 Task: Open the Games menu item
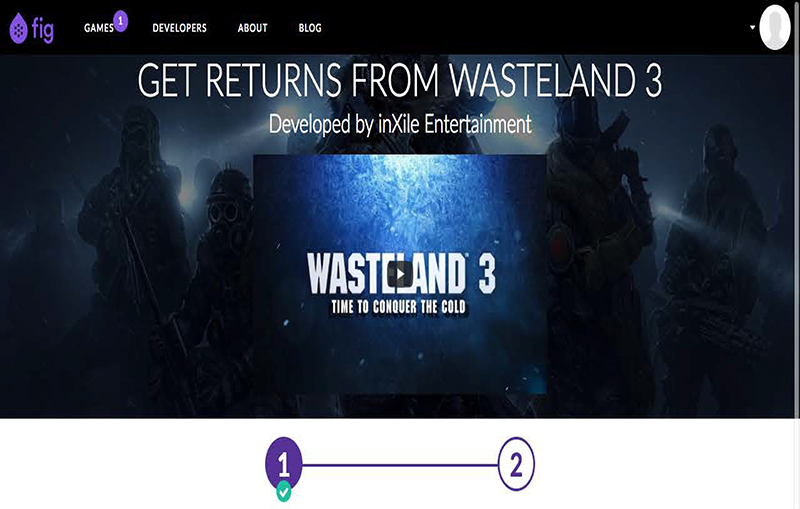pyautogui.click(x=98, y=28)
